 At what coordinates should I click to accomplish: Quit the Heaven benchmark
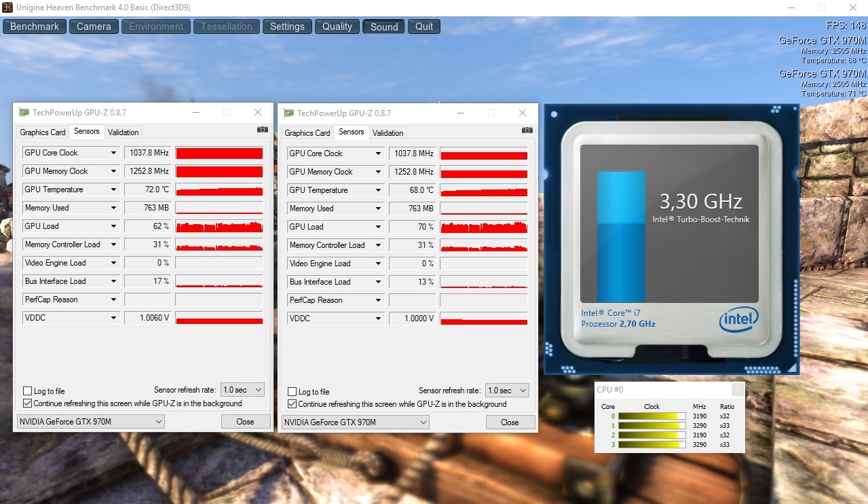[x=424, y=26]
